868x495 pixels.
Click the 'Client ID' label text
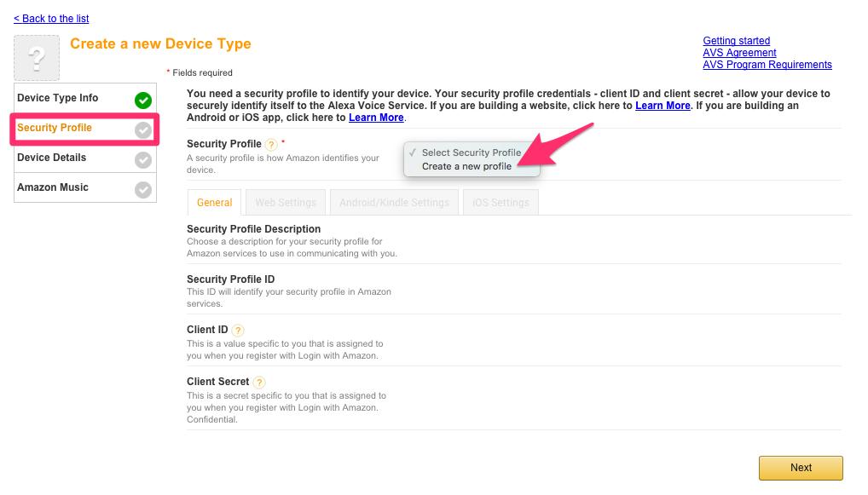click(207, 330)
